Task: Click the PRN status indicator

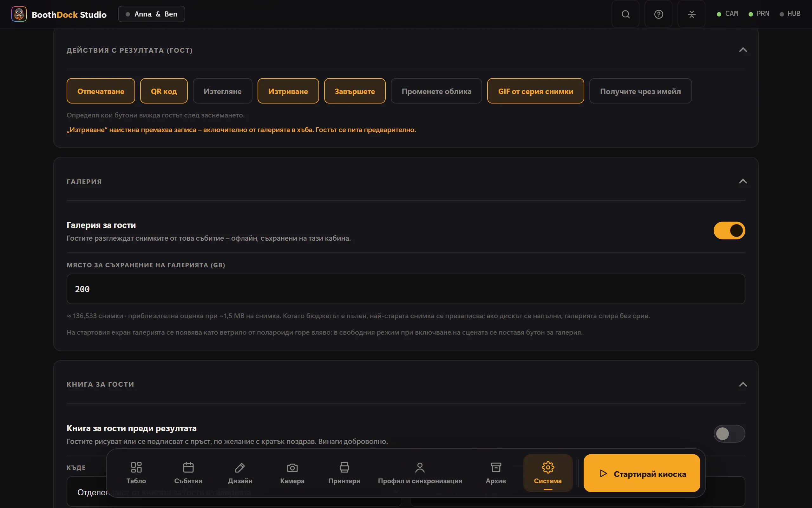Action: tap(759, 14)
